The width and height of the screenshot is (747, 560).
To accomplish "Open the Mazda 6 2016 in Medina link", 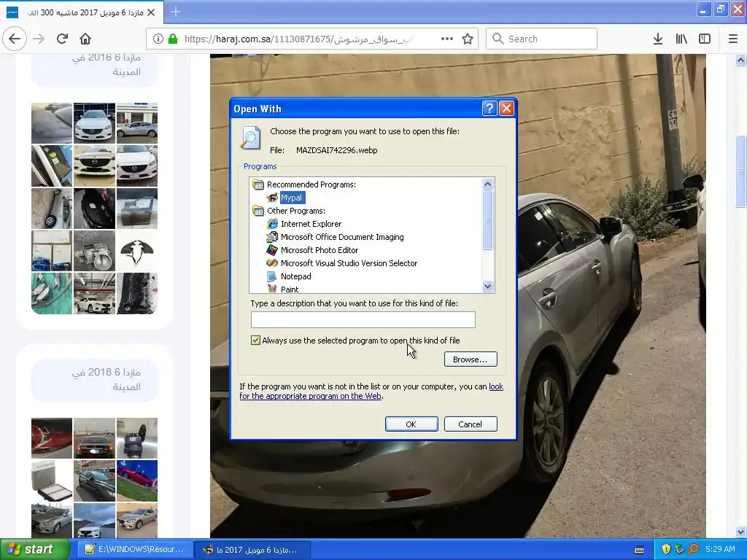I will click(x=106, y=64).
